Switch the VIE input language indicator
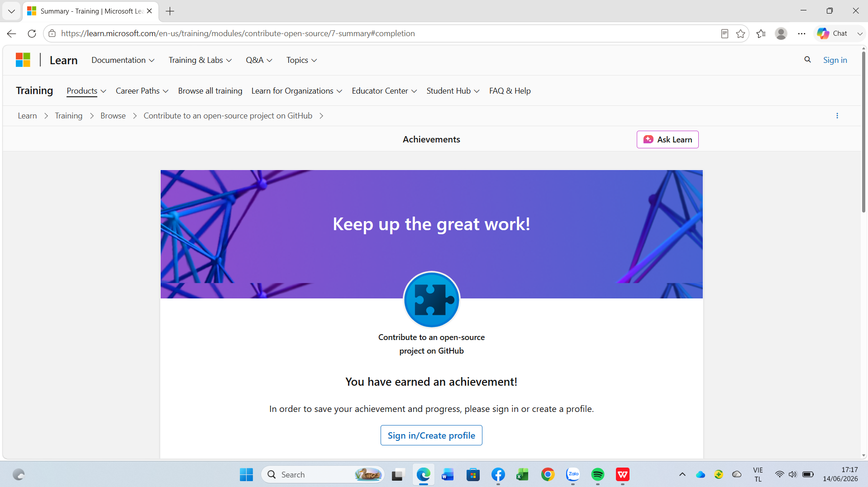Viewport: 868px width, 487px height. pos(758,474)
